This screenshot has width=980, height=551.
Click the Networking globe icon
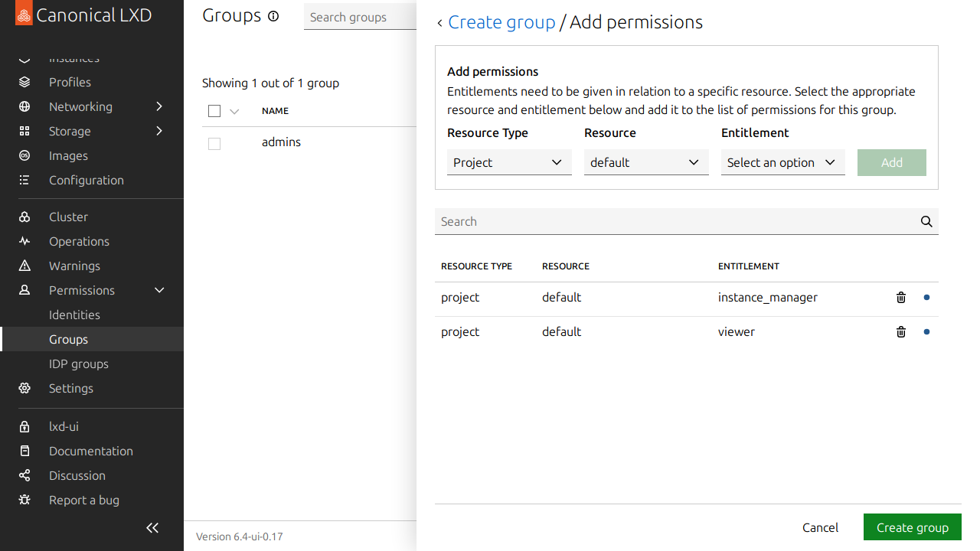[24, 106]
